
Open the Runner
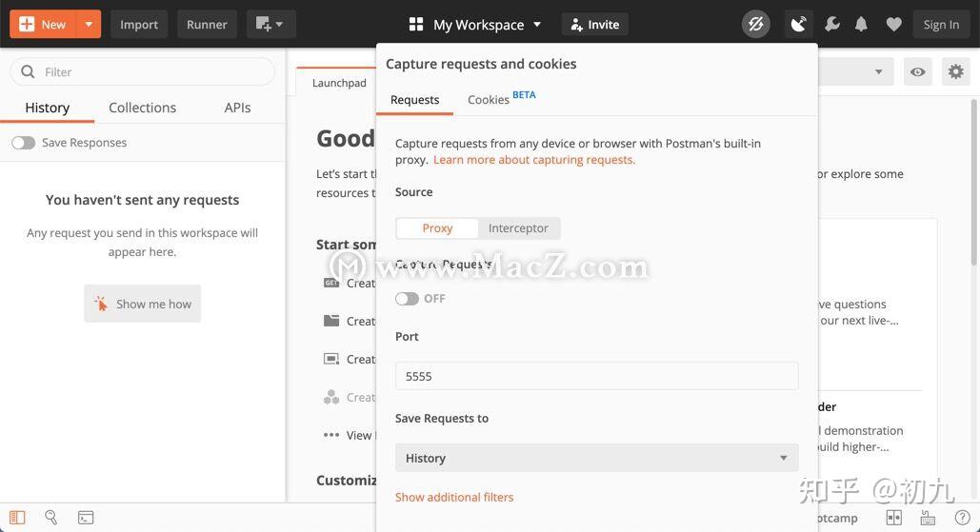click(x=207, y=25)
